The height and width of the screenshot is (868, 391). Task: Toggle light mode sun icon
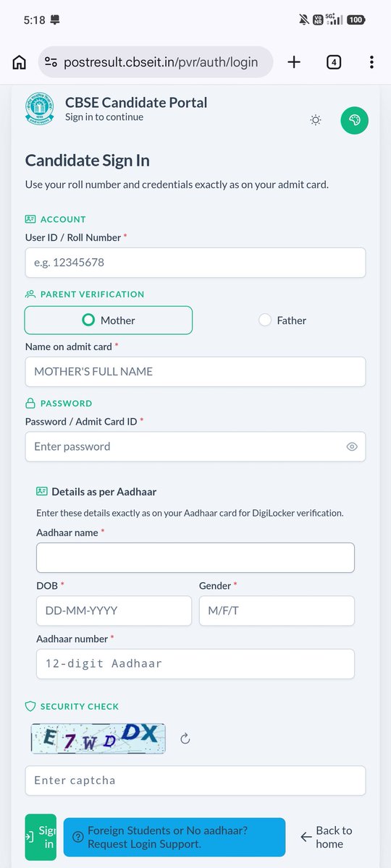(316, 120)
